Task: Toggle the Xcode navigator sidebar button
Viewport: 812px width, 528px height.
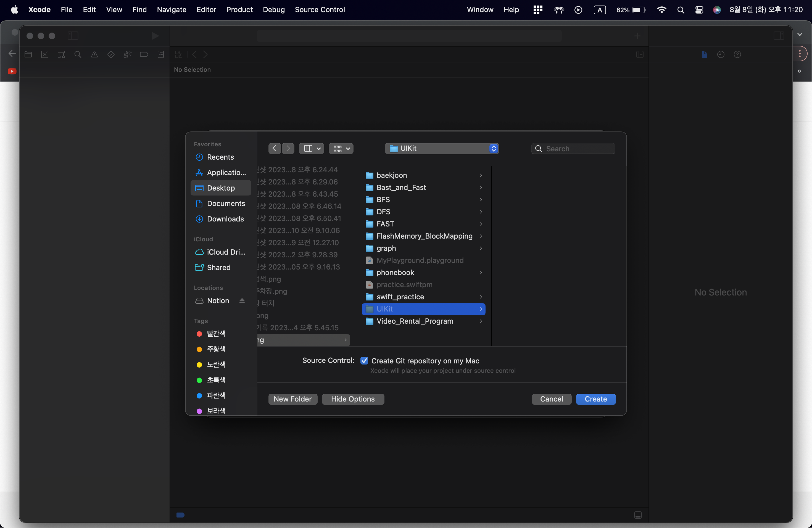Action: tap(73, 36)
